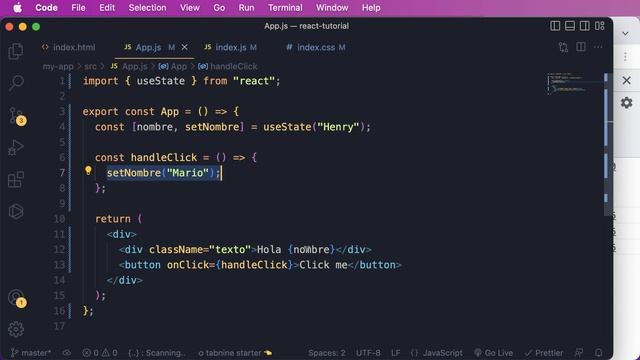
Task: Open the Explorer view in activity bar
Action: click(x=16, y=51)
